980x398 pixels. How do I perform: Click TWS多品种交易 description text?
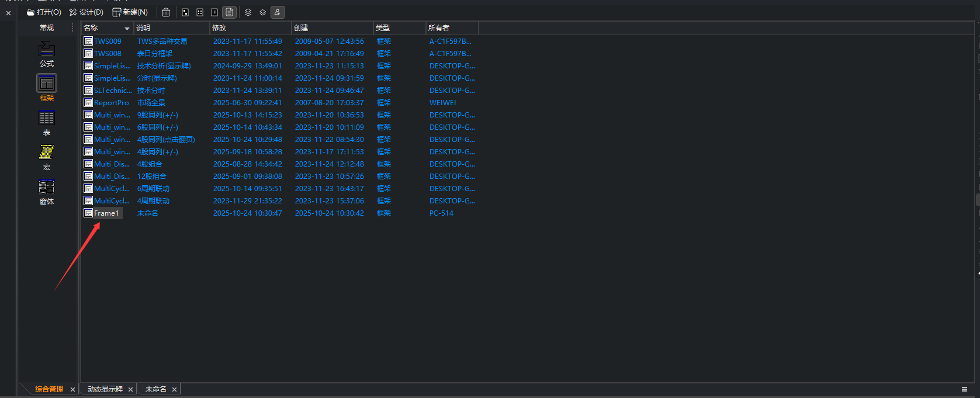click(162, 41)
